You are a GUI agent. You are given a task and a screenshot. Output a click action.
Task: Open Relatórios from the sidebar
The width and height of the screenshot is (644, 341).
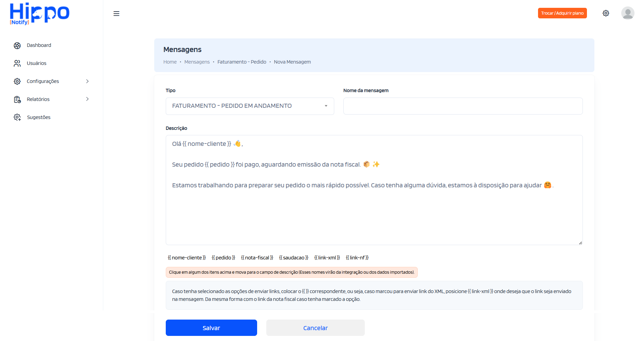coord(38,99)
